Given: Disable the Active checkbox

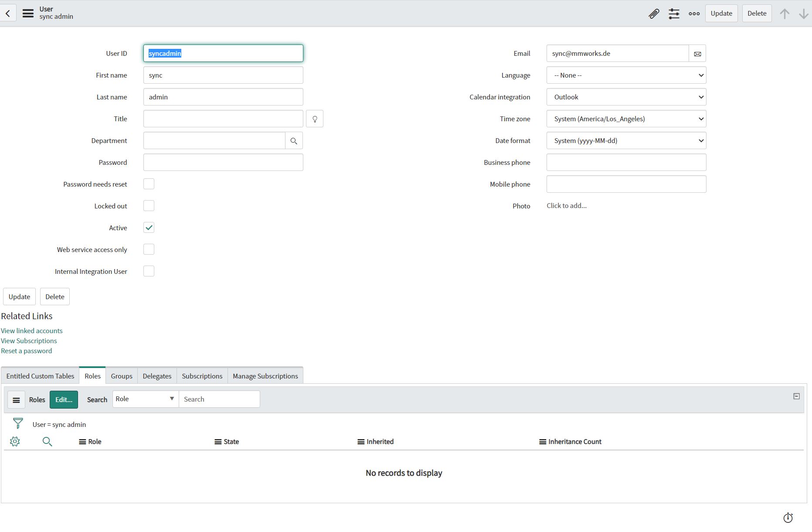Looking at the screenshot, I should 149,227.
